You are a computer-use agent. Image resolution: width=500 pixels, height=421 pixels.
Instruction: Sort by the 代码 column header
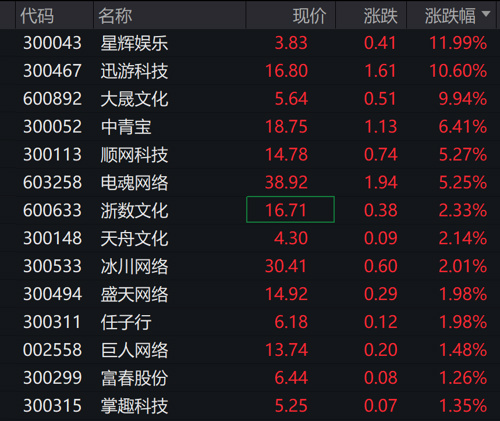coord(37,16)
